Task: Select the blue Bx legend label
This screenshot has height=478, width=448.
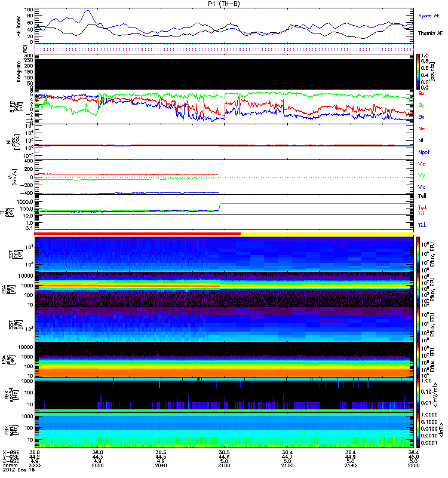Action: click(421, 117)
